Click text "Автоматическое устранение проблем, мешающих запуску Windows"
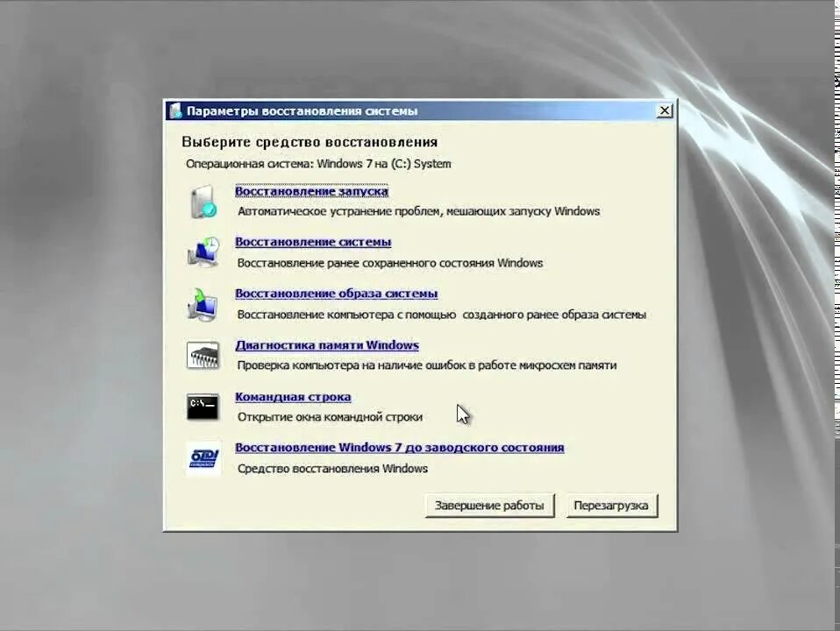 click(x=418, y=211)
